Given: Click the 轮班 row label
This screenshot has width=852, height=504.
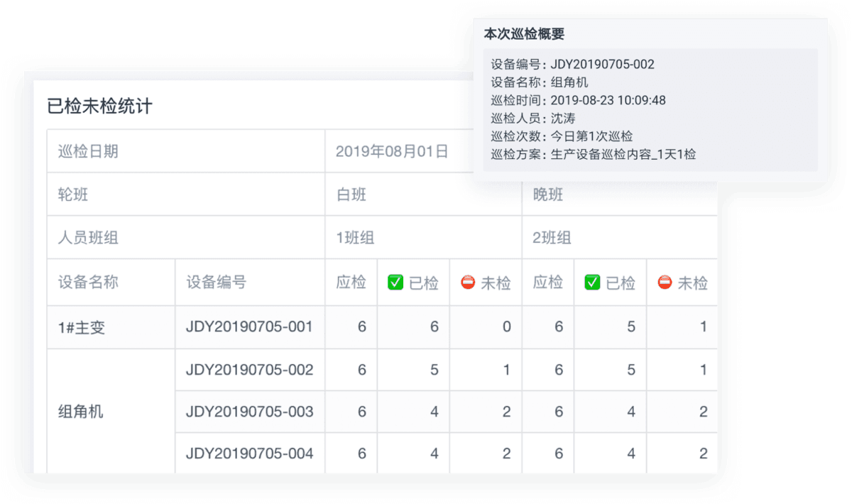Looking at the screenshot, I should pyautogui.click(x=73, y=195).
